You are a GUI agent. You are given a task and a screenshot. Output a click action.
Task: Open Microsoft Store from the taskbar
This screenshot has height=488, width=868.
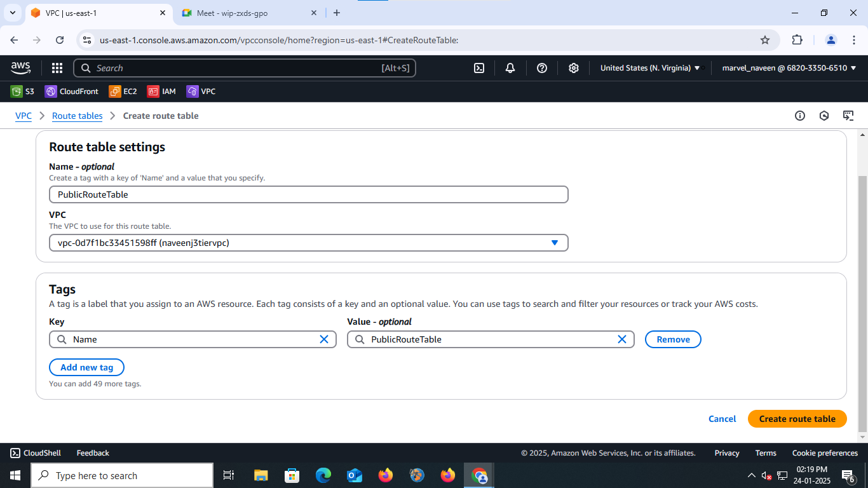coord(292,475)
